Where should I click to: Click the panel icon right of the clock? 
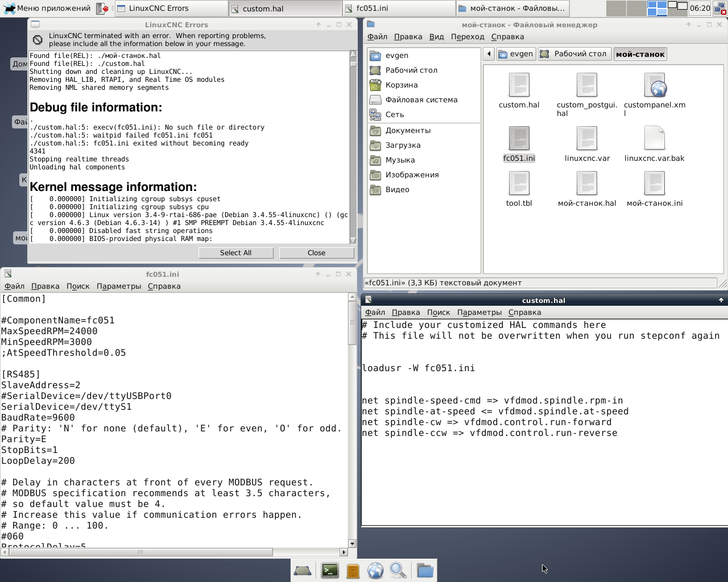(719, 9)
